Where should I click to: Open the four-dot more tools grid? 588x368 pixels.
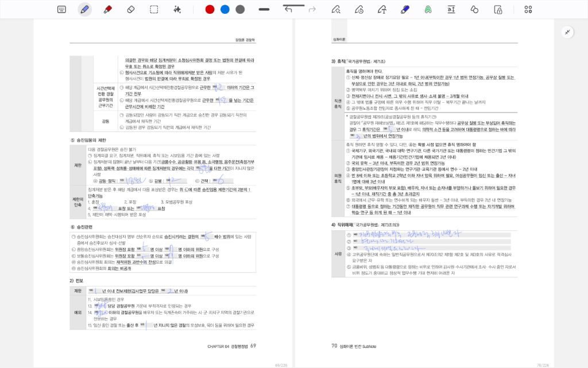(x=528, y=9)
